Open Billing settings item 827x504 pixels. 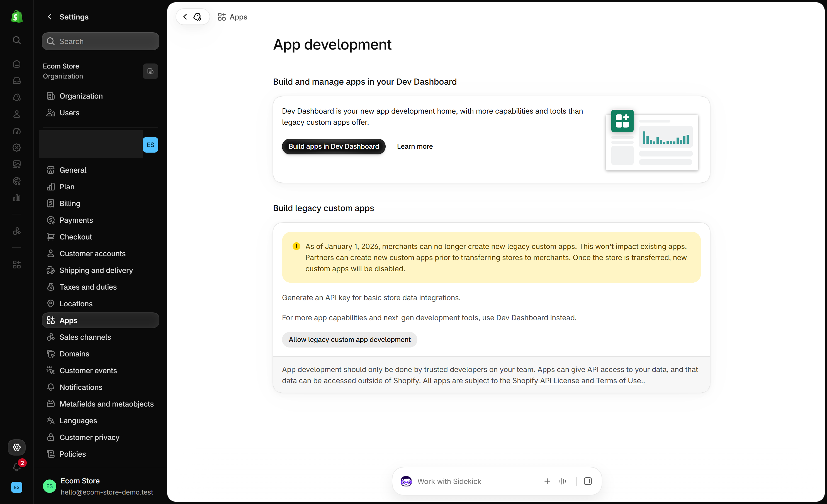[100, 204]
